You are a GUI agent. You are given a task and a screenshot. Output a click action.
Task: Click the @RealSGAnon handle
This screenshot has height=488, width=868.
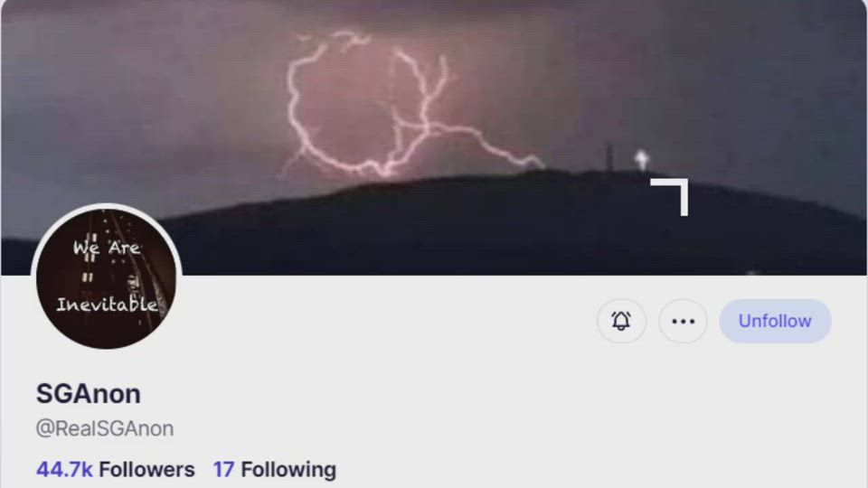point(105,428)
